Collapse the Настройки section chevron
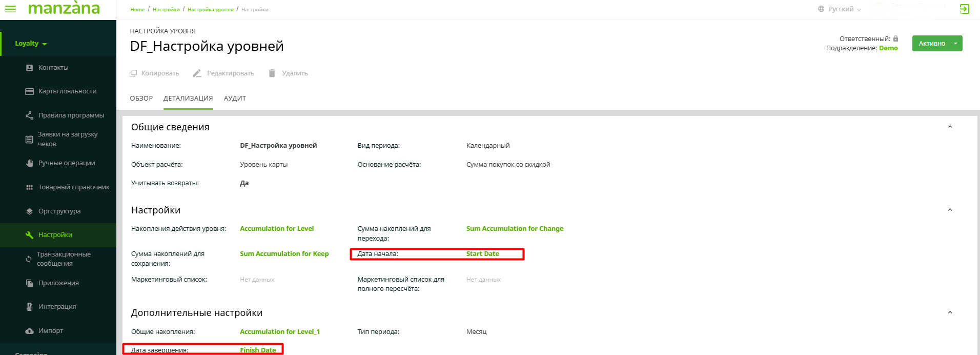This screenshot has width=980, height=355. (950, 210)
